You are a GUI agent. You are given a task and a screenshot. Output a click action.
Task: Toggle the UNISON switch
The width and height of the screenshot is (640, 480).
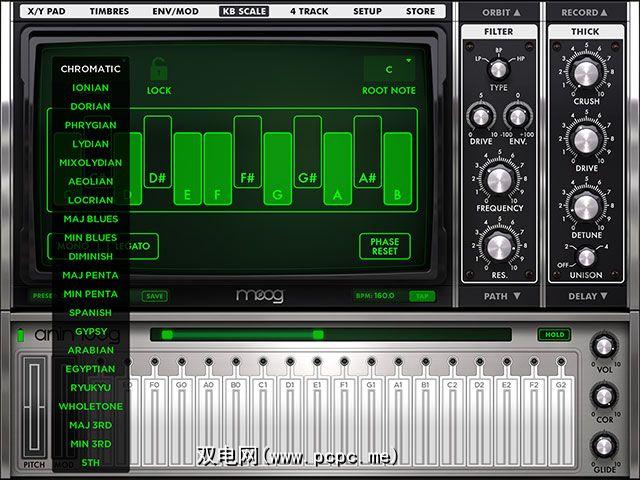[585, 256]
